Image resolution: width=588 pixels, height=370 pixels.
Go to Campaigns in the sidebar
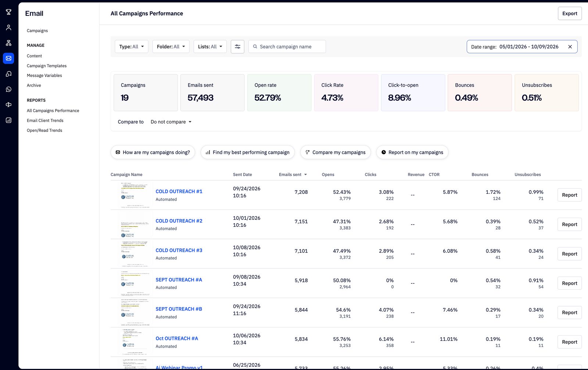37,31
